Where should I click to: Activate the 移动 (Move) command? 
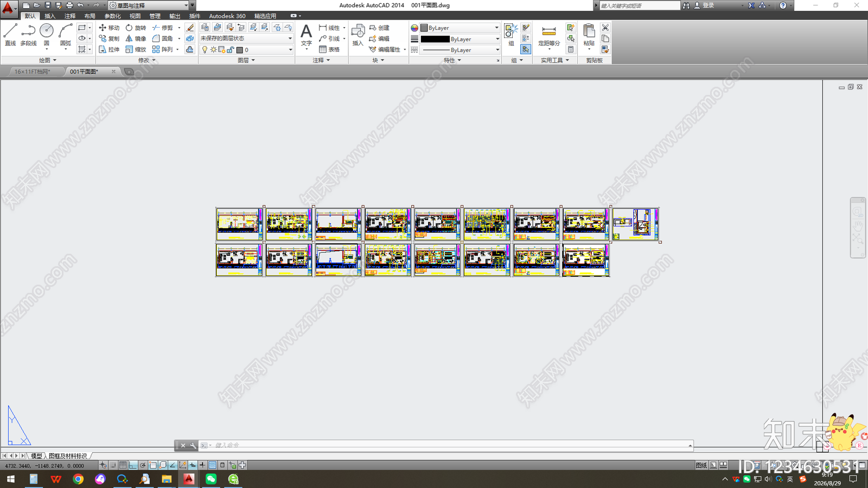[x=109, y=28]
